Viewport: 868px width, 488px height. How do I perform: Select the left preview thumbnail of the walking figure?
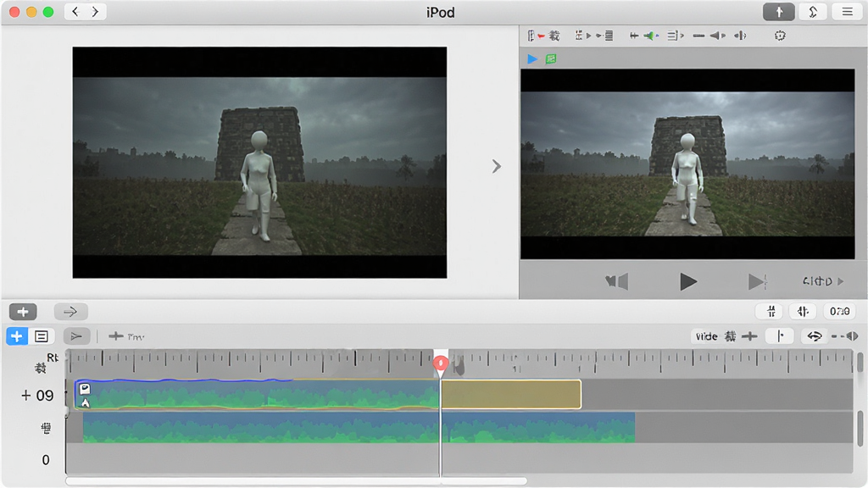[x=259, y=162]
